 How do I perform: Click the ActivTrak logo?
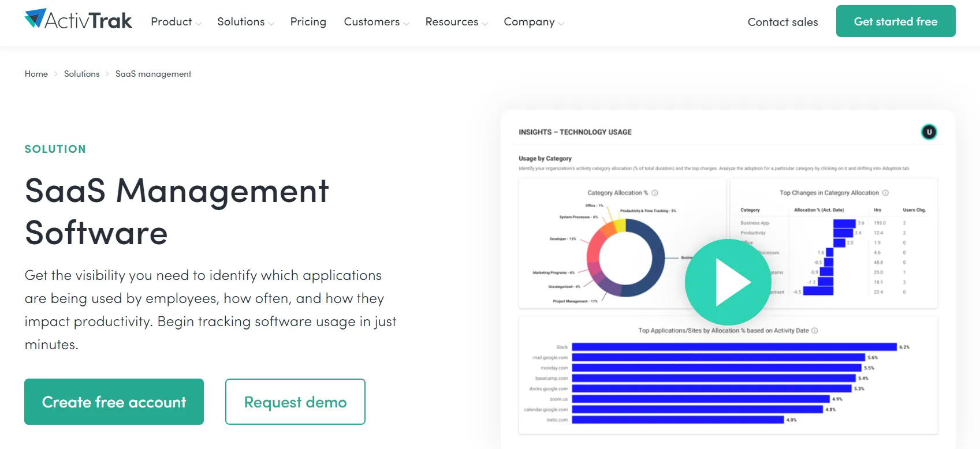(x=79, y=20)
